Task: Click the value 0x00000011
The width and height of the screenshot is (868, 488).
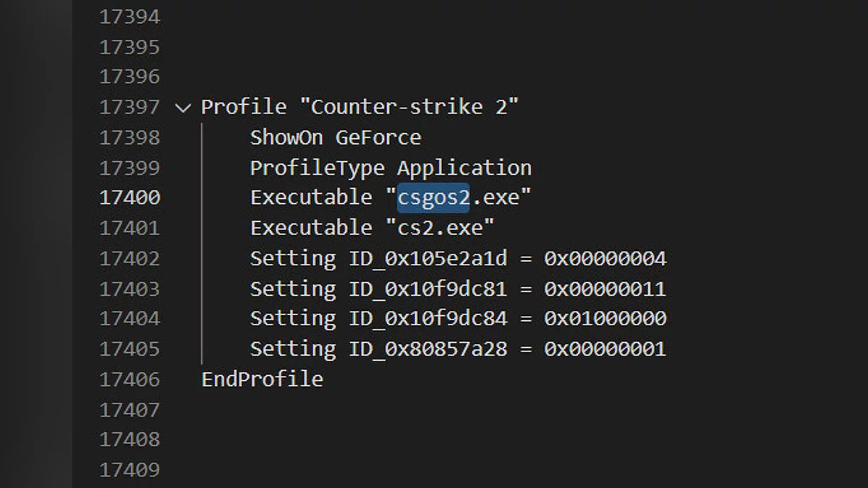Action: [605, 288]
